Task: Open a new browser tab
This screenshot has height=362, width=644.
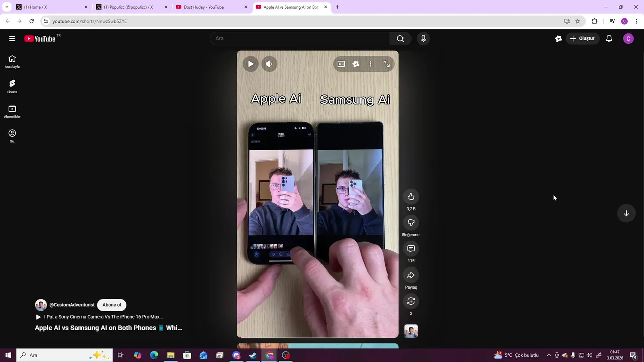Action: coord(337,7)
